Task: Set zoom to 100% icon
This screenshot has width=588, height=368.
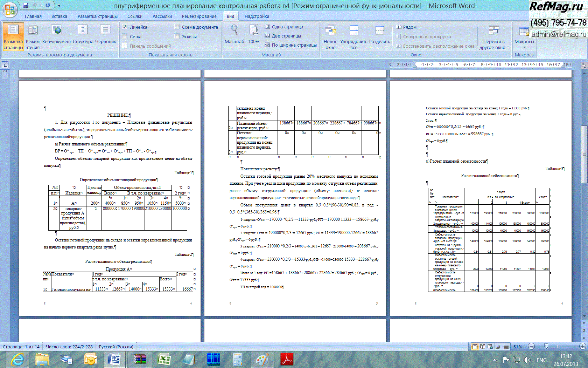Action: 254,35
